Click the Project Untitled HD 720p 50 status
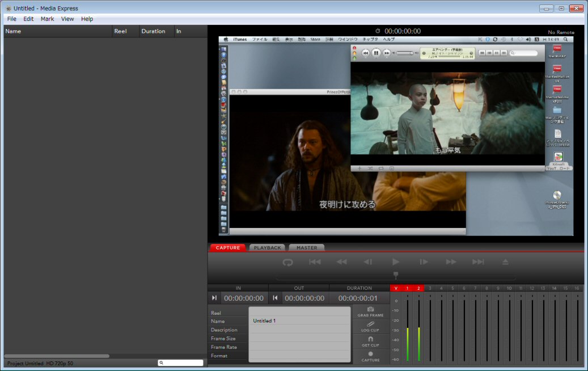 point(40,363)
